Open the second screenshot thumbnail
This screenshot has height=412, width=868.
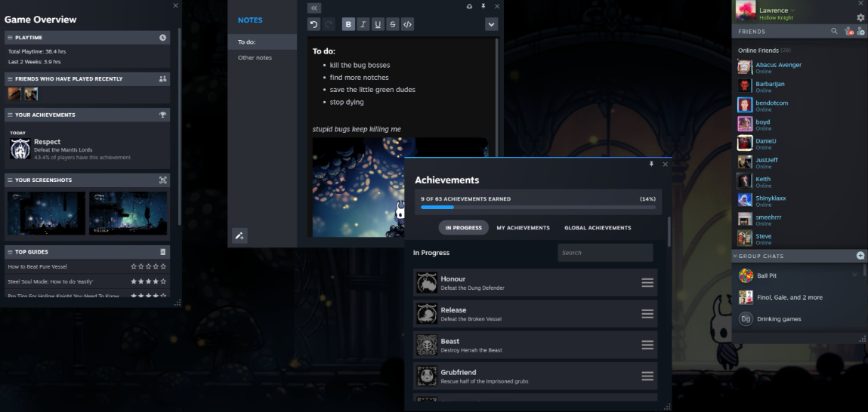pos(128,213)
